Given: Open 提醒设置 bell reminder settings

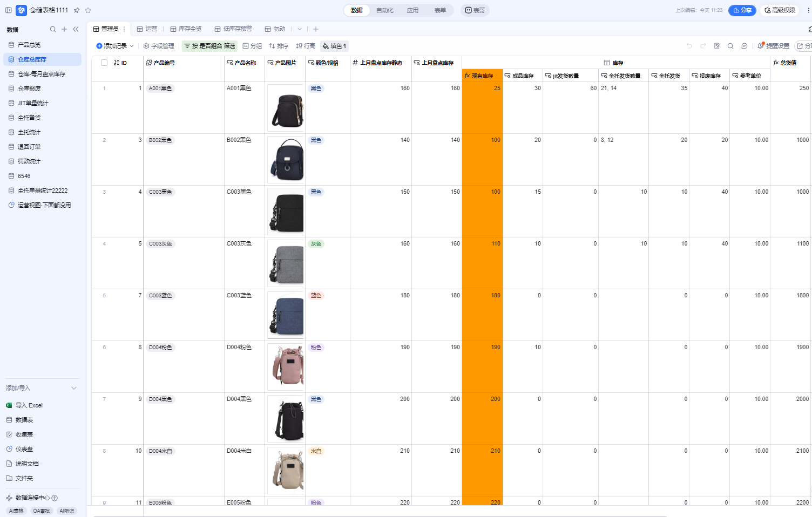Looking at the screenshot, I should click(773, 46).
